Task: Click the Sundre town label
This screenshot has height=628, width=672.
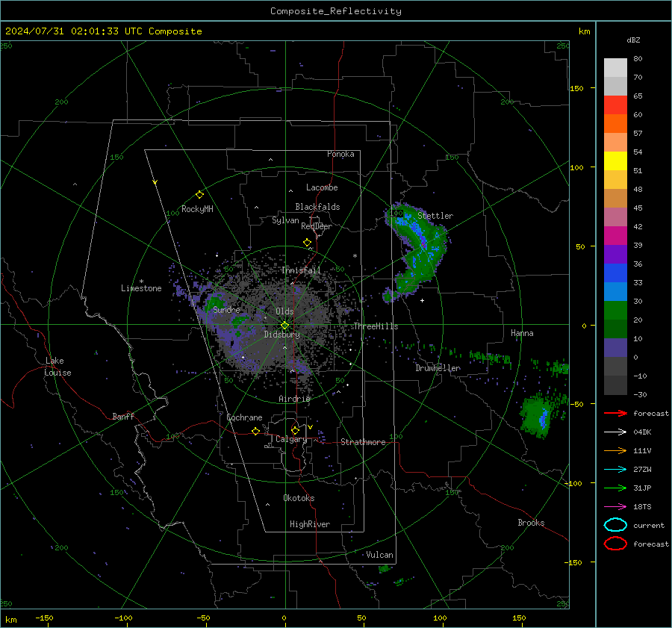Action: click(x=226, y=310)
